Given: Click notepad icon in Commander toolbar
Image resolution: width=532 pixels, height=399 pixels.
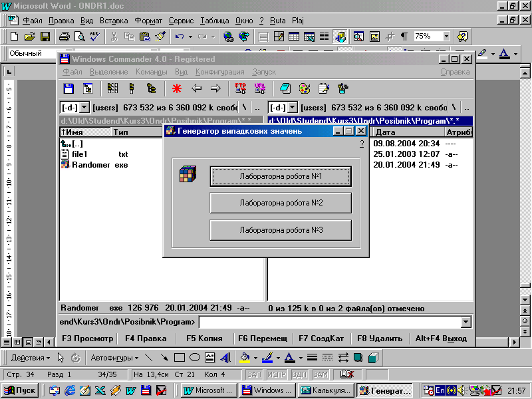Looking at the screenshot, I should point(324,89).
